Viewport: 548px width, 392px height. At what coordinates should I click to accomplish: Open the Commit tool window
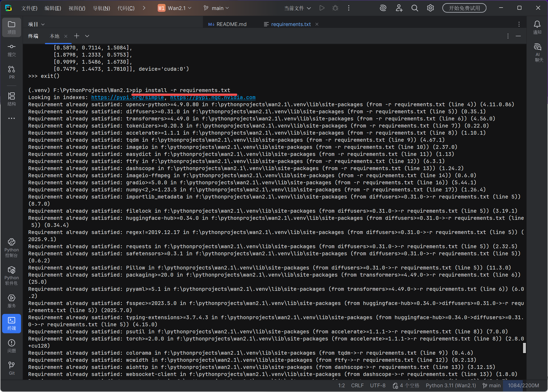pyautogui.click(x=12, y=50)
